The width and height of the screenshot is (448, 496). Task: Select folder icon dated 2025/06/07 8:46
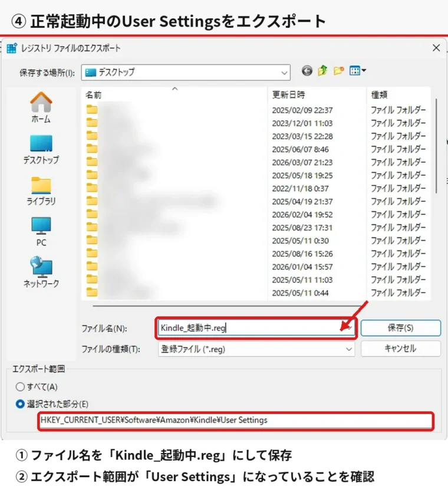tap(92, 149)
